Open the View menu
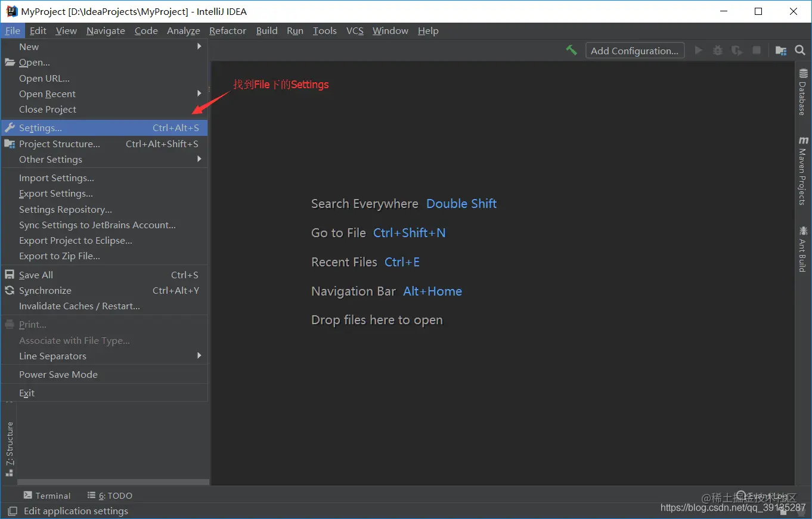812x519 pixels. click(x=66, y=30)
